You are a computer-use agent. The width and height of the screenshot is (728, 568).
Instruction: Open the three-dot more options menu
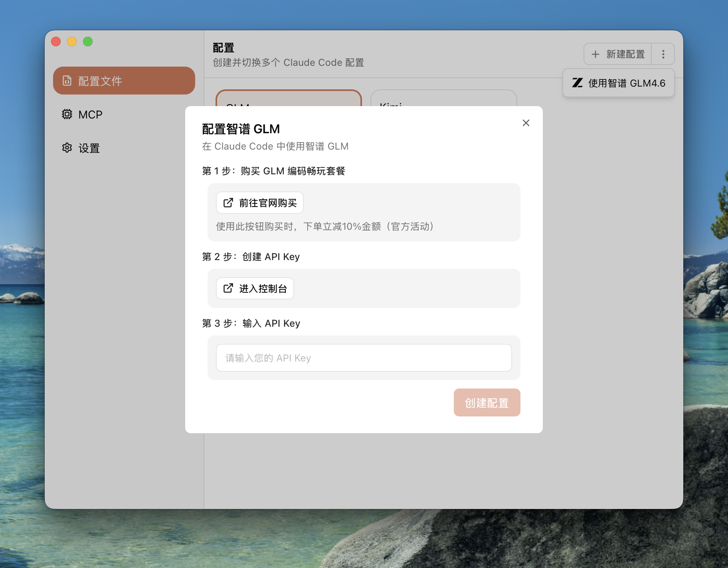(x=663, y=54)
